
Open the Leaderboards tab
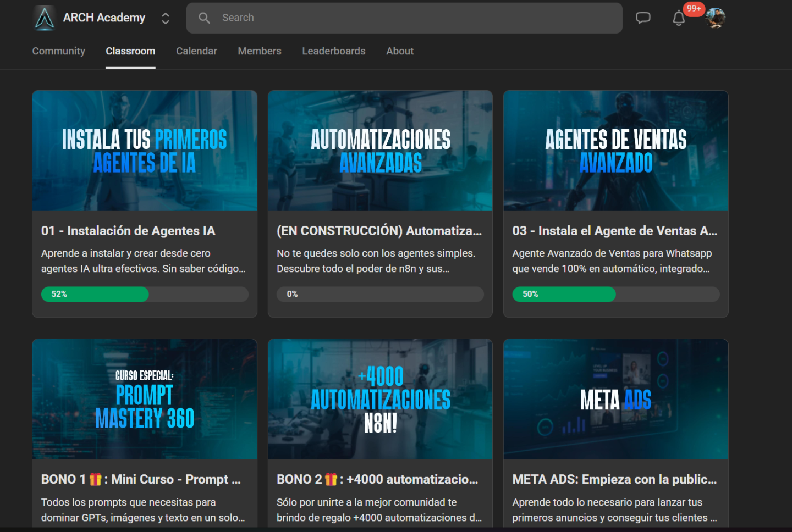point(333,51)
